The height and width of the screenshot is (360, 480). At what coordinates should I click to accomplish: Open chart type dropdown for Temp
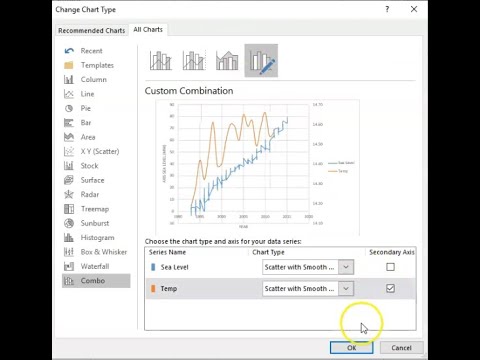point(346,289)
